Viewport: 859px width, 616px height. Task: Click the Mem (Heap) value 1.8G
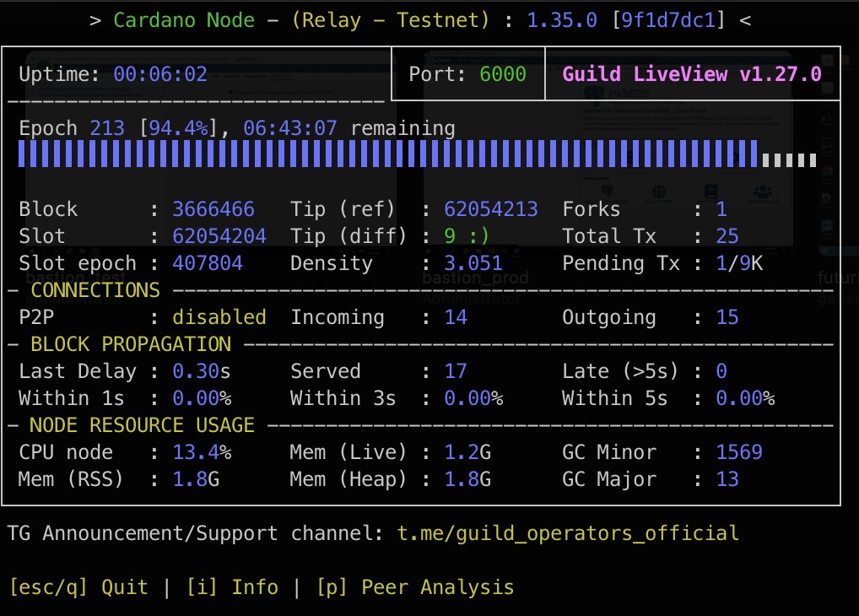point(467,479)
